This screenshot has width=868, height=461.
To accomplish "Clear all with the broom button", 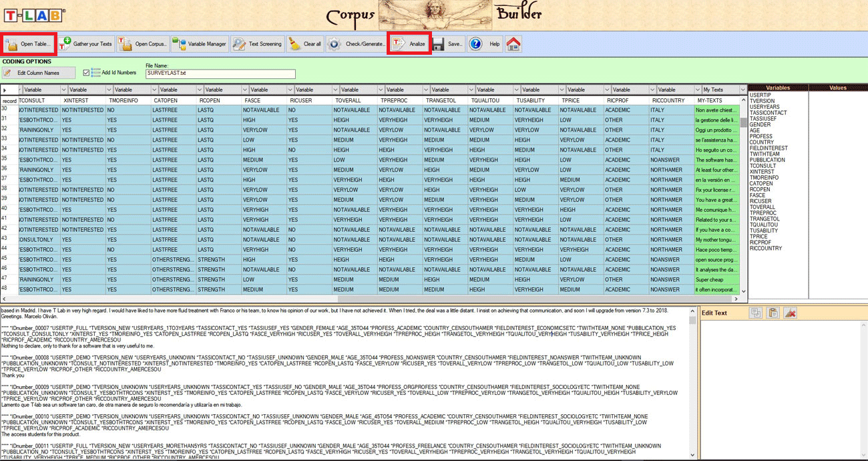I will 305,44.
